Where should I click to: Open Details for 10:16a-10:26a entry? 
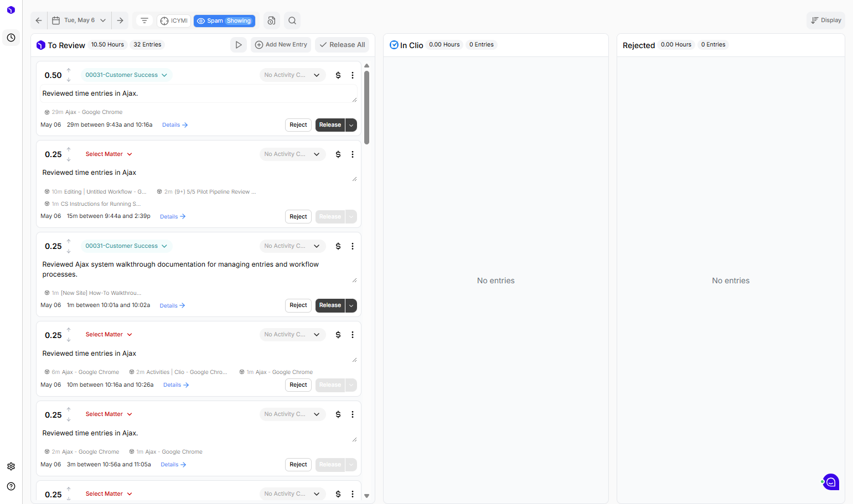click(176, 385)
